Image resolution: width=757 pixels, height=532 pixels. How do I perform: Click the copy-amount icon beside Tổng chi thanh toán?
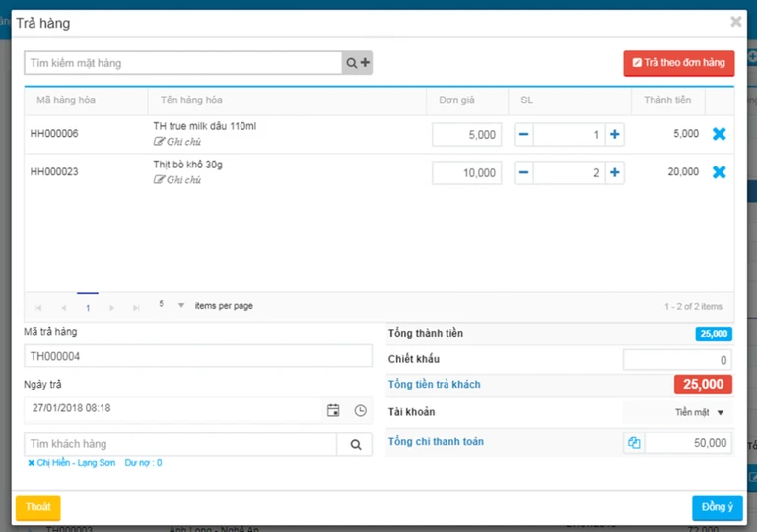point(634,442)
